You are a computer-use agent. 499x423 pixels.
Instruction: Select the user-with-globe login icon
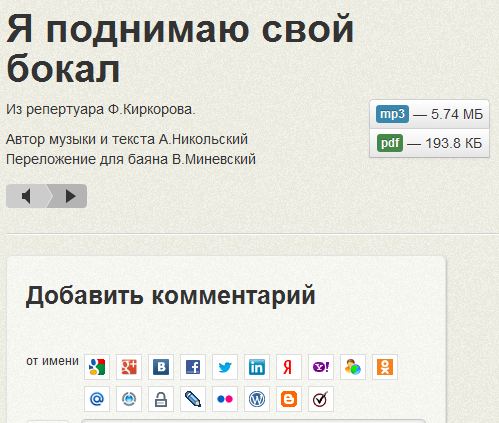click(353, 367)
